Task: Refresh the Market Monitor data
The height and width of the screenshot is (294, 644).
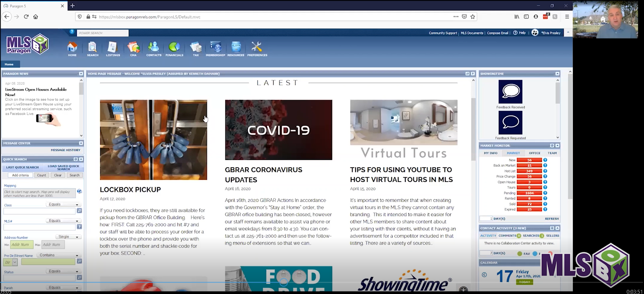Action: click(x=552, y=219)
